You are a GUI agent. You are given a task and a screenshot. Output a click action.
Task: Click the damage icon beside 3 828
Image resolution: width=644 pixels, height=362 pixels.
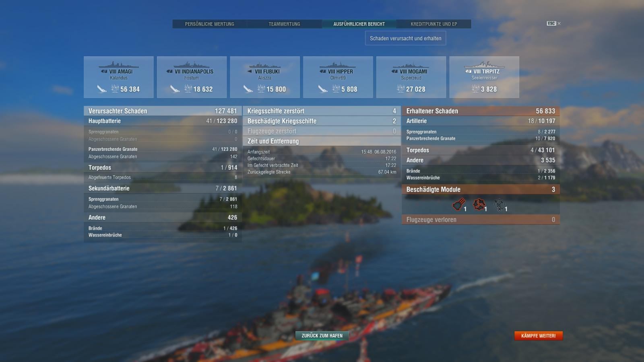coord(475,89)
